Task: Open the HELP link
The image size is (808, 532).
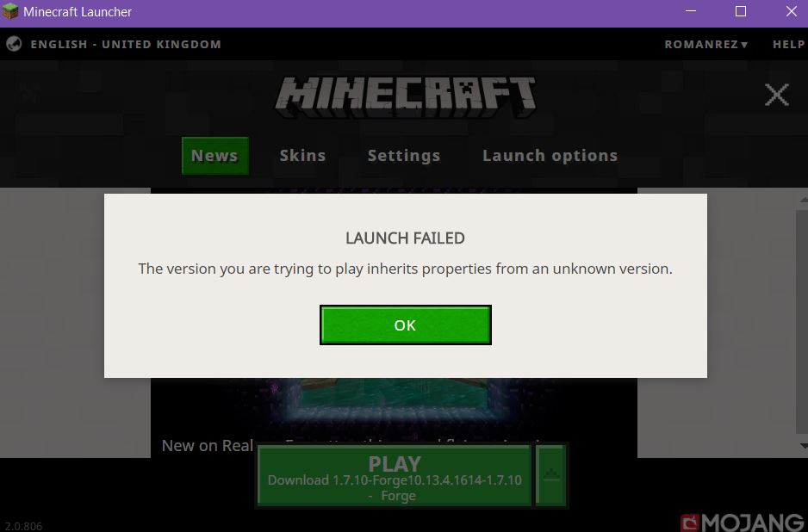Action: 789,44
